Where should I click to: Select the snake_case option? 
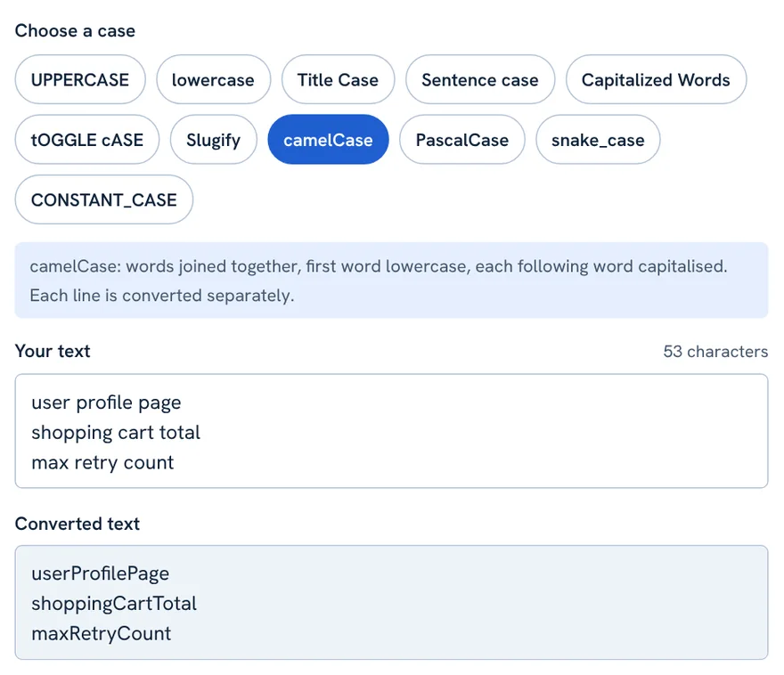click(x=598, y=140)
